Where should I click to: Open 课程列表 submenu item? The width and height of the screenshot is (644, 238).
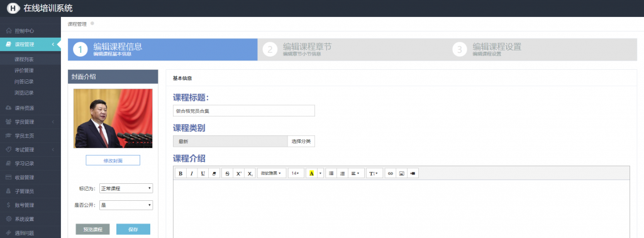tap(30, 60)
